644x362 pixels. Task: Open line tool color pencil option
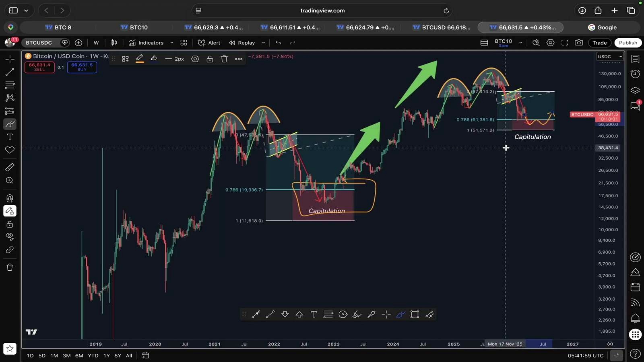[x=139, y=59]
